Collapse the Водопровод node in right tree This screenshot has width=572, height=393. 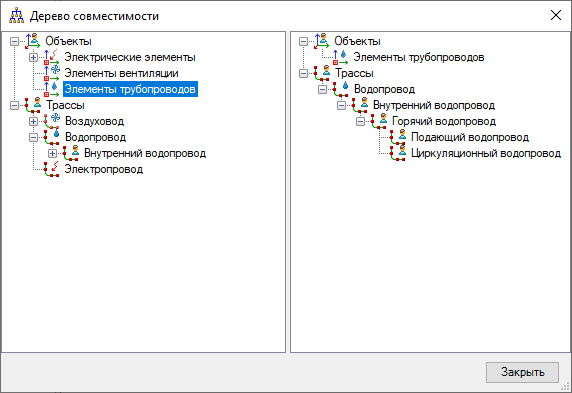(322, 90)
